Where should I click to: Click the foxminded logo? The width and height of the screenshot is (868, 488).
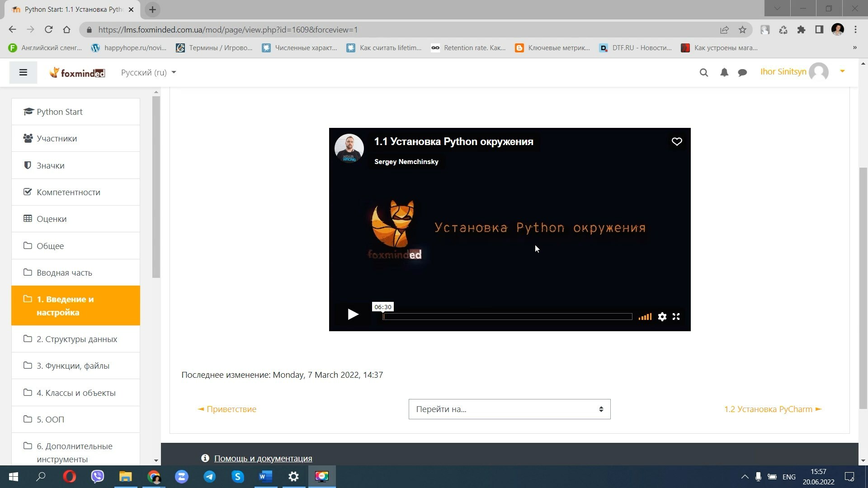[77, 72]
